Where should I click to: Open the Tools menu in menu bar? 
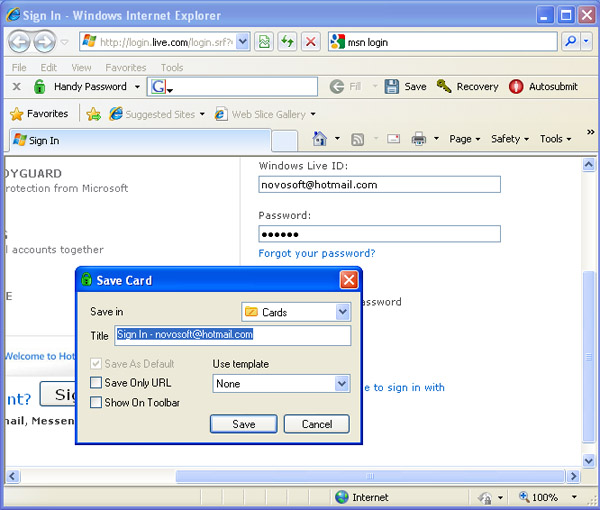[172, 68]
